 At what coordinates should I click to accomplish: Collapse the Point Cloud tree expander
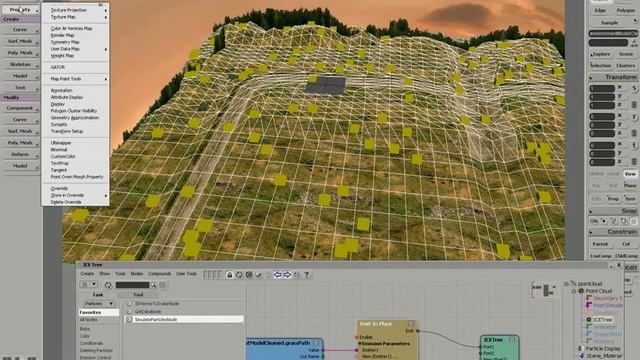pos(574,291)
